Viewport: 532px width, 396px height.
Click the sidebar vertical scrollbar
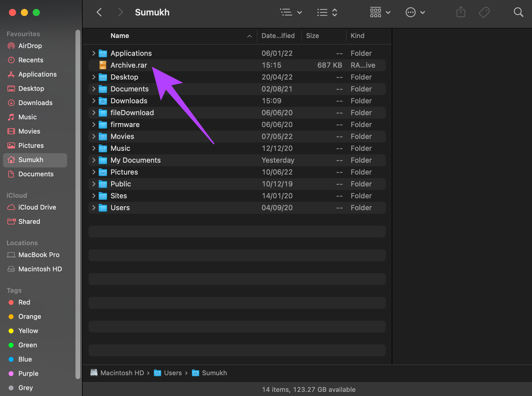pos(78,204)
